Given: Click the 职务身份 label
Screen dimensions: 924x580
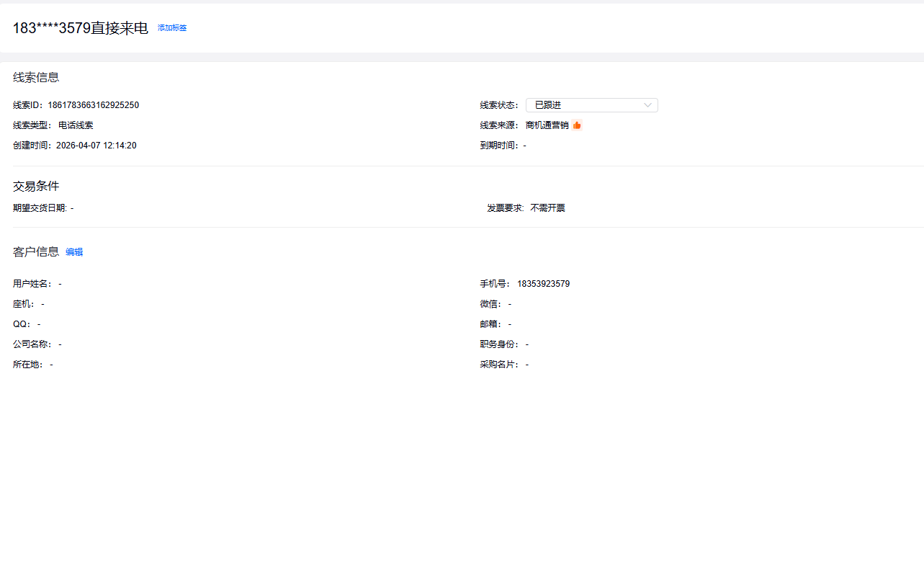Looking at the screenshot, I should coord(500,344).
